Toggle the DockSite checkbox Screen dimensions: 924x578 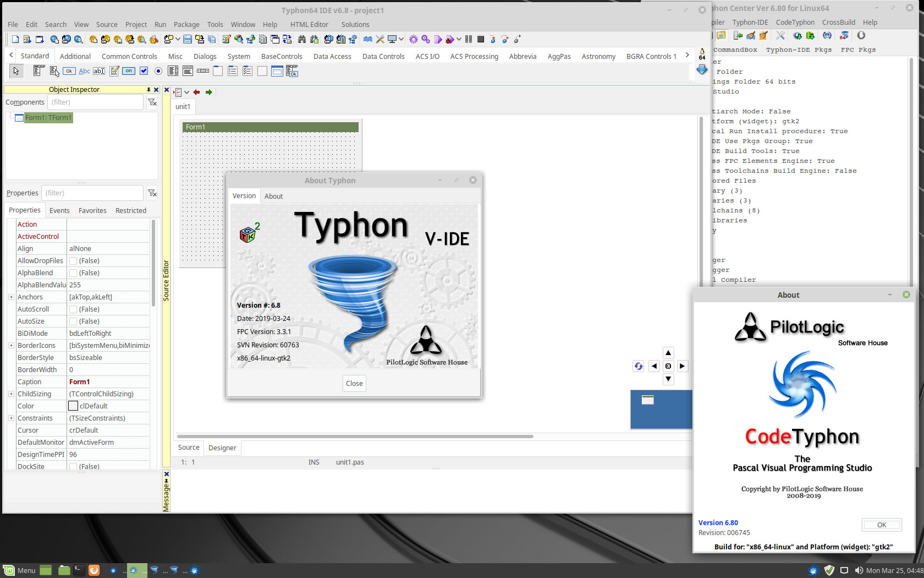pyautogui.click(x=73, y=466)
